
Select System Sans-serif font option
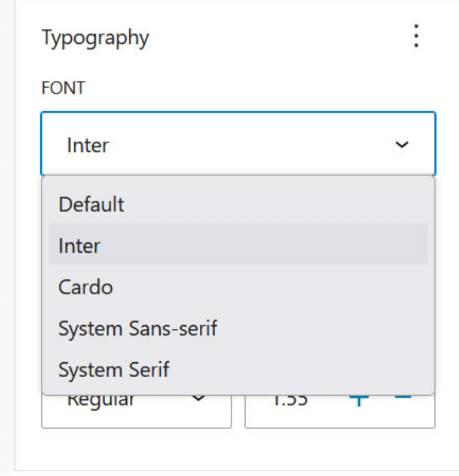pos(238,328)
